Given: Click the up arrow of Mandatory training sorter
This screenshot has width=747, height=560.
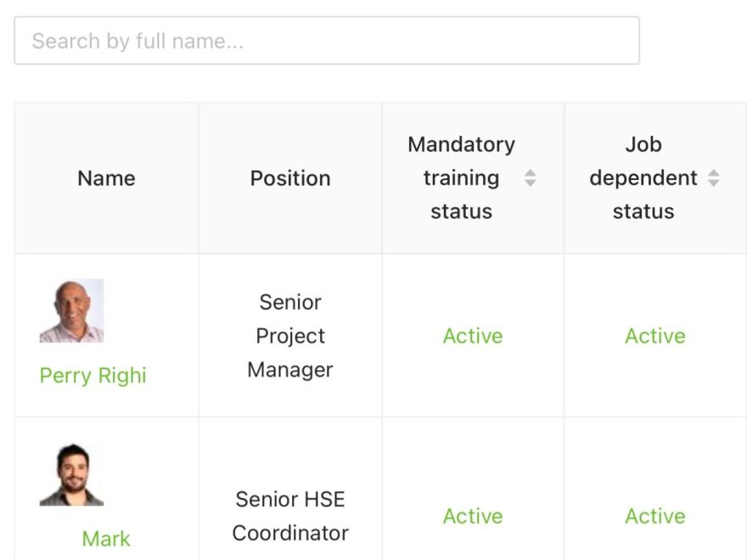Looking at the screenshot, I should (x=530, y=173).
